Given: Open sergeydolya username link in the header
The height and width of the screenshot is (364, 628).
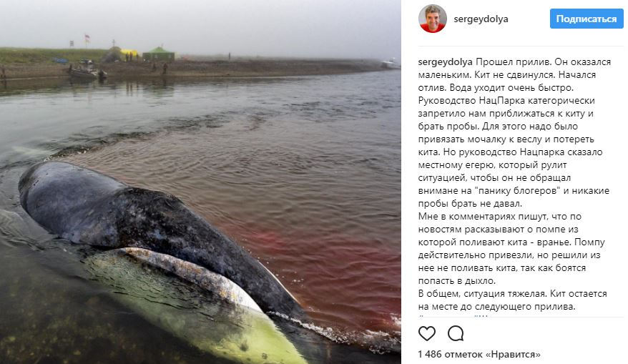Looking at the screenshot, I should 481,19.
